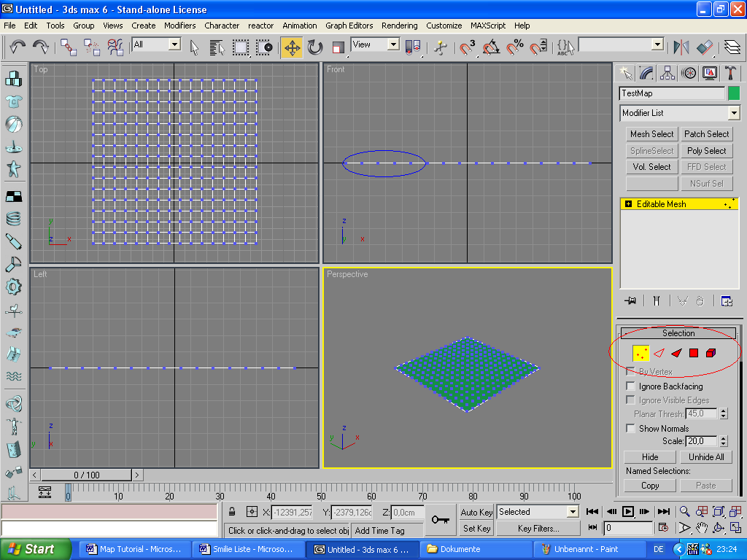Open the View reference coordinate dropdown
The width and height of the screenshot is (747, 560).
pos(393,44)
